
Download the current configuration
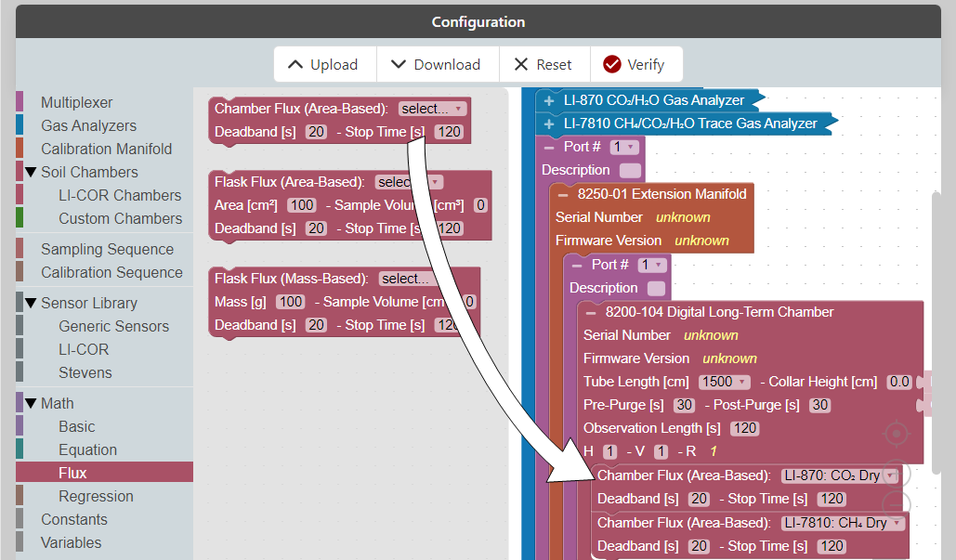pyautogui.click(x=438, y=65)
